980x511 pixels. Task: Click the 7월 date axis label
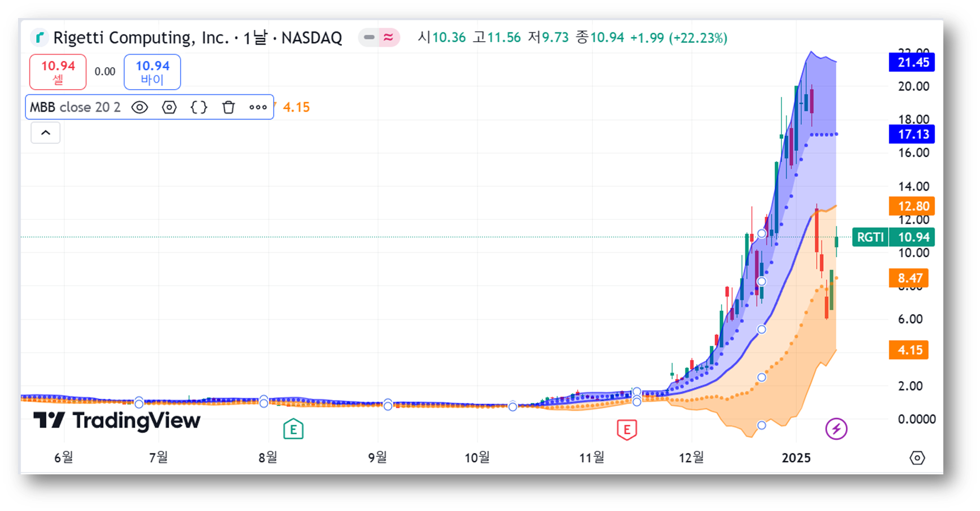159,457
